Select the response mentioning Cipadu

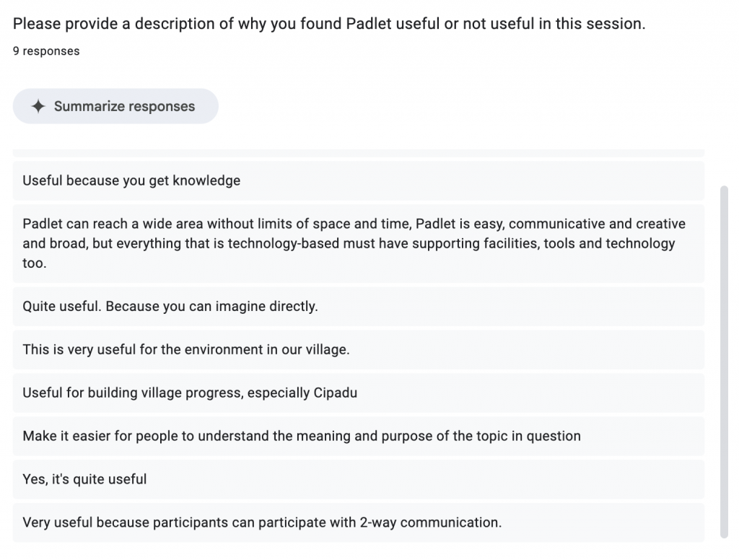tap(359, 393)
